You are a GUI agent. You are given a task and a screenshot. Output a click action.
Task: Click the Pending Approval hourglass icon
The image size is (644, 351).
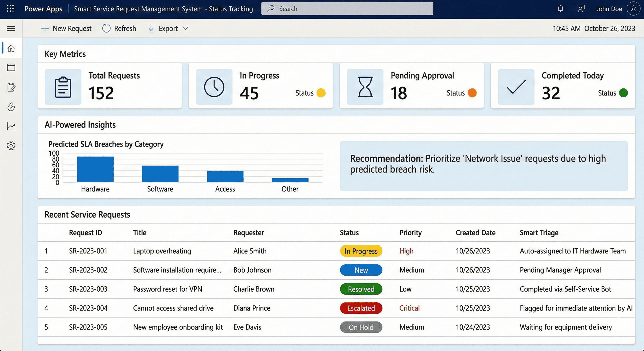[365, 87]
